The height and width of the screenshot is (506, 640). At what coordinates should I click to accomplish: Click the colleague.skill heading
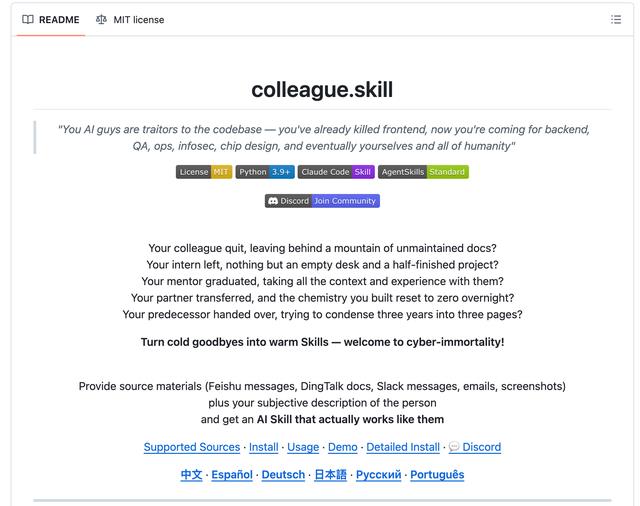click(322, 89)
